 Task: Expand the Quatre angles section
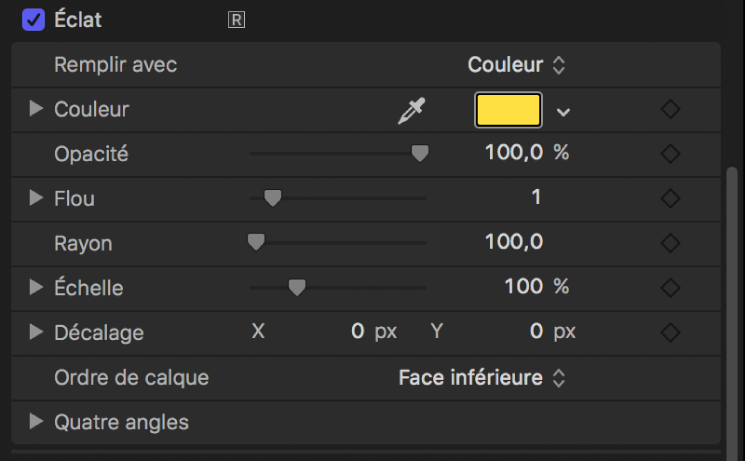37,422
